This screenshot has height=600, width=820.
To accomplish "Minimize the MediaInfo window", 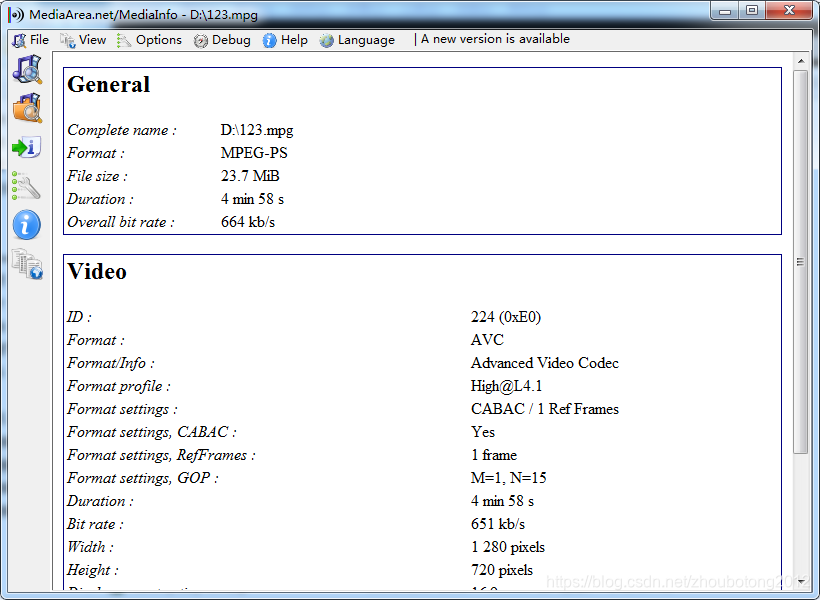I will 725,11.
